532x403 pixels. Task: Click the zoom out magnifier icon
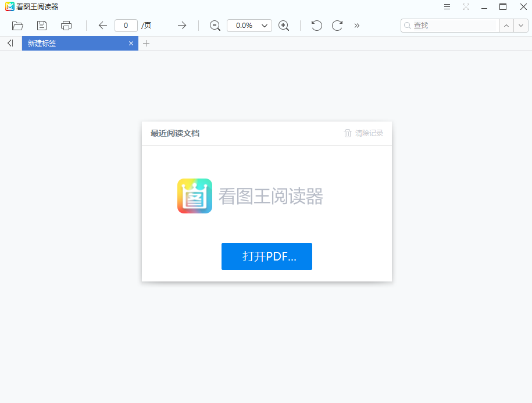[215, 26]
